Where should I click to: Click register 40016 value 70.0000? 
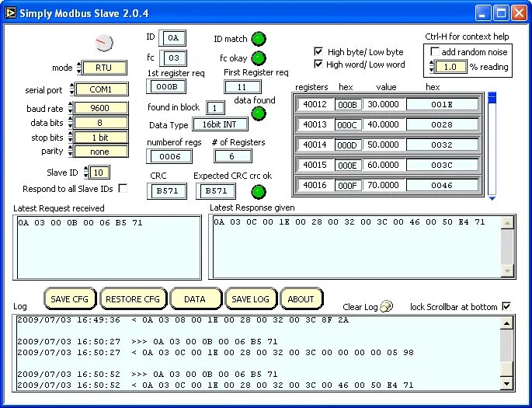384,185
